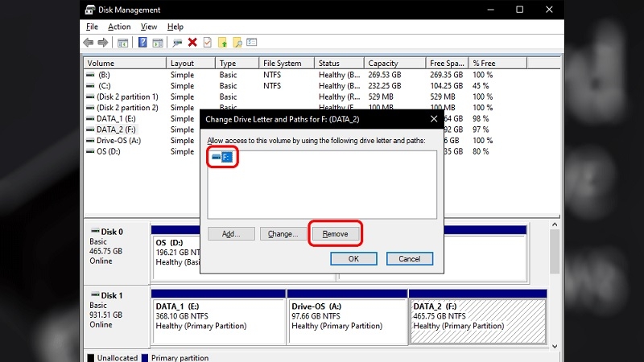Minimize the Disk Management window
The image size is (644, 362).
490,10
